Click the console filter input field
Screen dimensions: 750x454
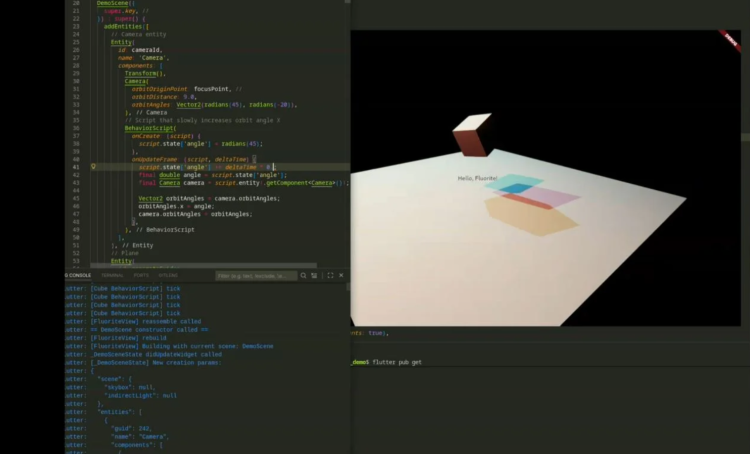(255, 275)
